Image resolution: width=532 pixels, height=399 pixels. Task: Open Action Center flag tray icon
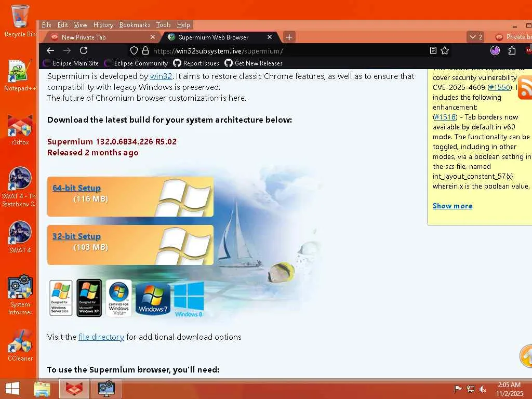[458, 389]
